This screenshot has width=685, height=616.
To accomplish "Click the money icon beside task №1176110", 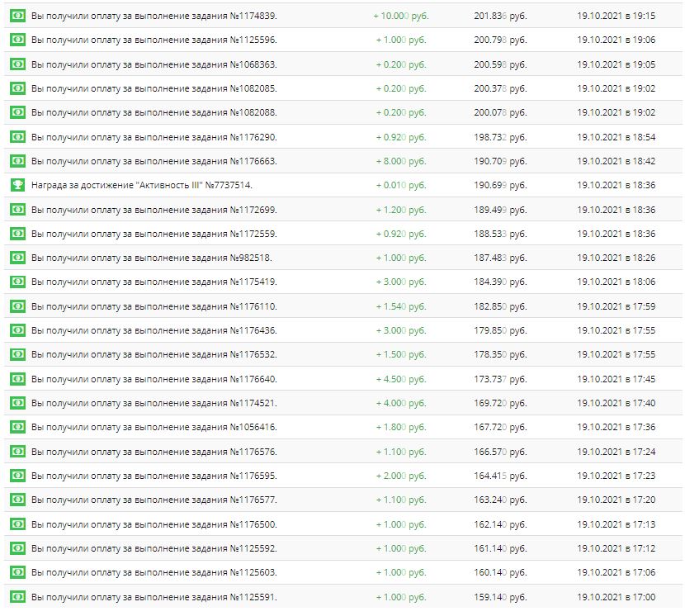I will 18,306.
